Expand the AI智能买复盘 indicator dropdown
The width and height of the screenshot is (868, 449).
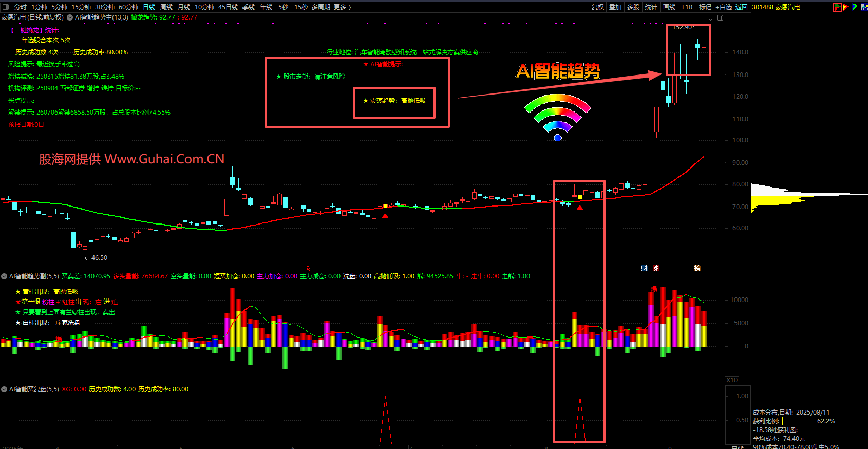click(4, 389)
